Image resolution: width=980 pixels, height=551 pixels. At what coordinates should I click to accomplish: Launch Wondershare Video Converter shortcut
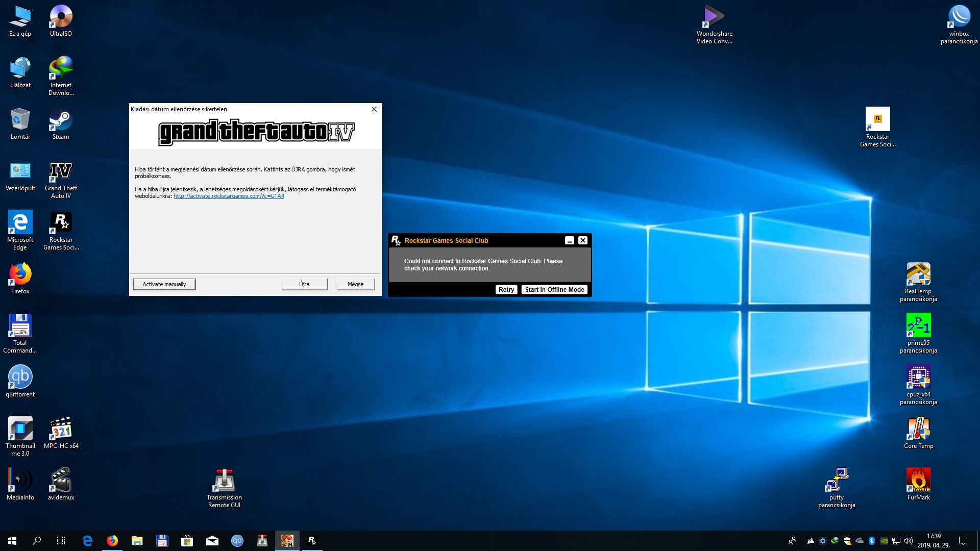click(x=714, y=24)
